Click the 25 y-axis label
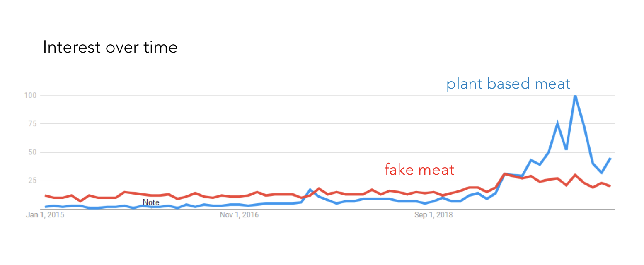Image resolution: width=644 pixels, height=265 pixels. coord(32,181)
